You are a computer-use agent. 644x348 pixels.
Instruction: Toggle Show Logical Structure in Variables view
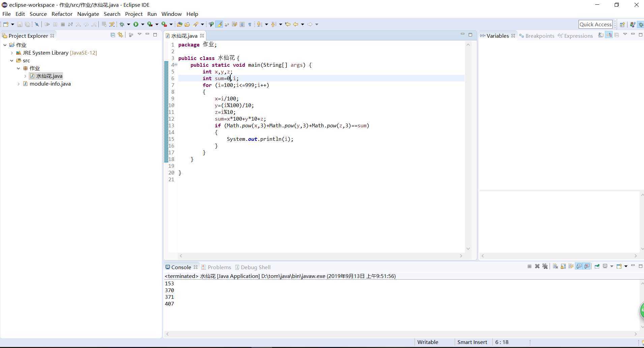pyautogui.click(x=609, y=35)
